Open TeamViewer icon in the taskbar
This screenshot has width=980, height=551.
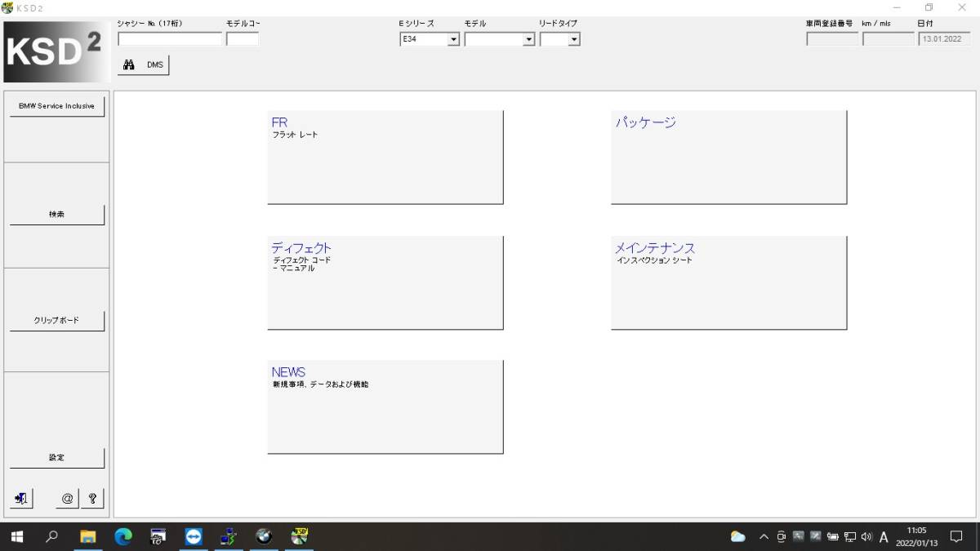(193, 536)
